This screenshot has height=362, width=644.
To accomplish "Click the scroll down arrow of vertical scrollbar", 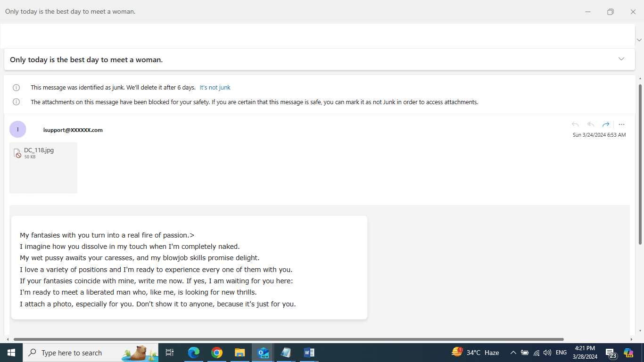I will pyautogui.click(x=640, y=330).
